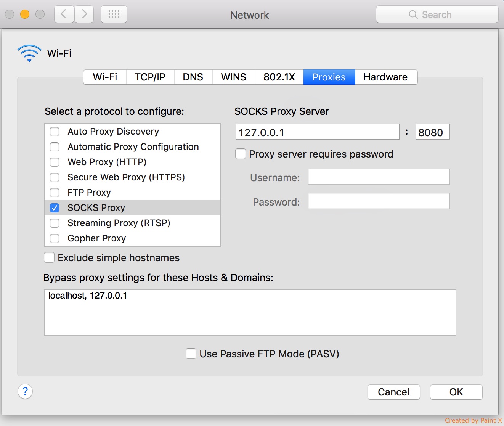Enable Web Proxy (HTTP) checkbox

[x=55, y=162]
